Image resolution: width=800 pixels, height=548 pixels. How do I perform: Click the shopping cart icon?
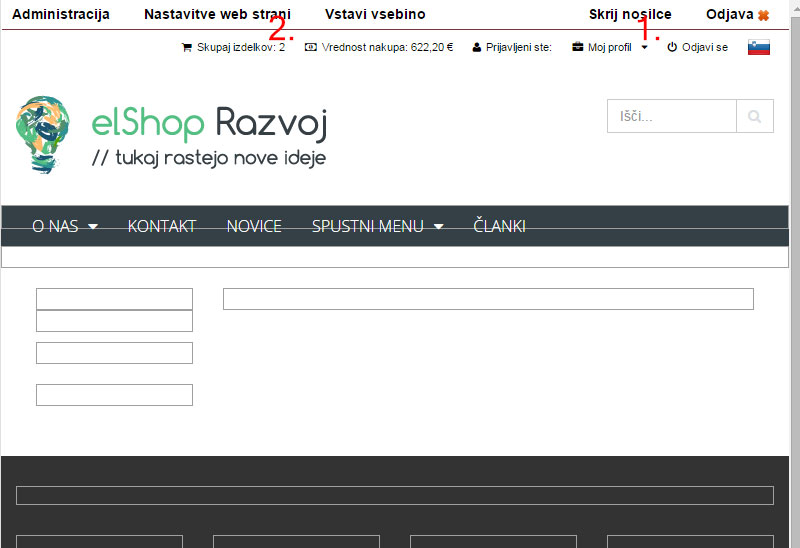[187, 47]
